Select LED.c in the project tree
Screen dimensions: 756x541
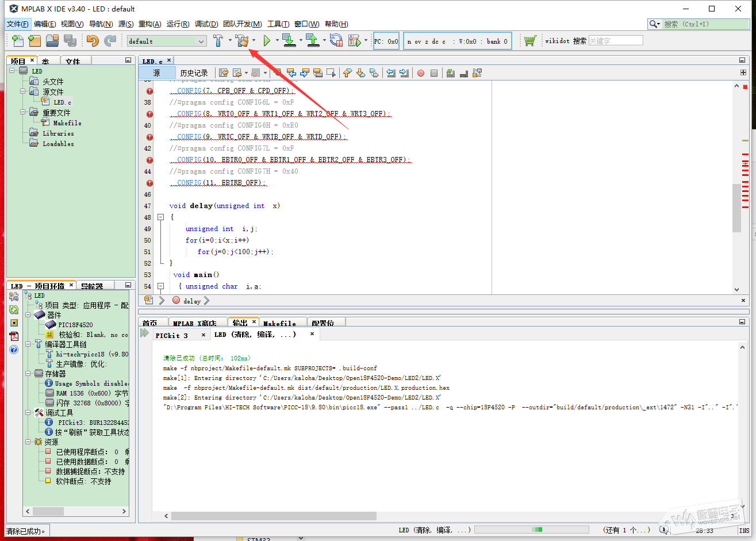coord(63,102)
